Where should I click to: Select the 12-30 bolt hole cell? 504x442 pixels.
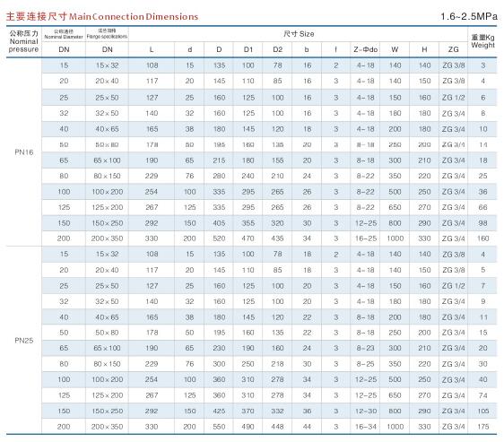tap(366, 411)
